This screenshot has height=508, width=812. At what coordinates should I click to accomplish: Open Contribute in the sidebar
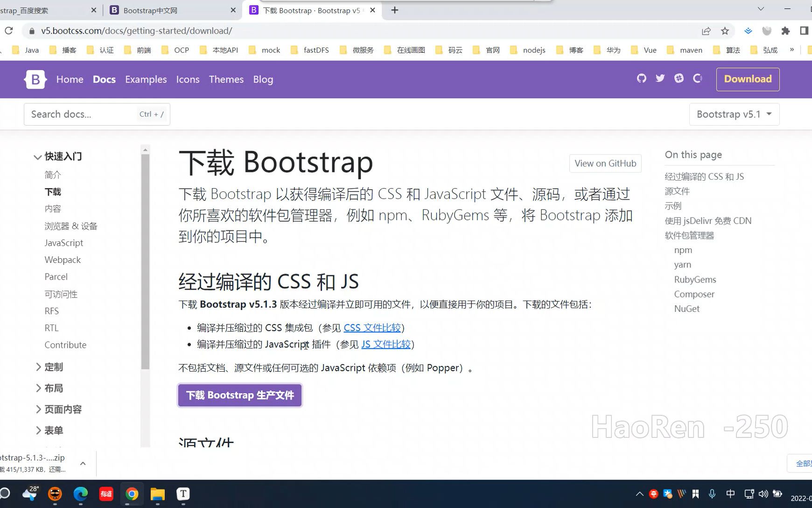tap(65, 345)
